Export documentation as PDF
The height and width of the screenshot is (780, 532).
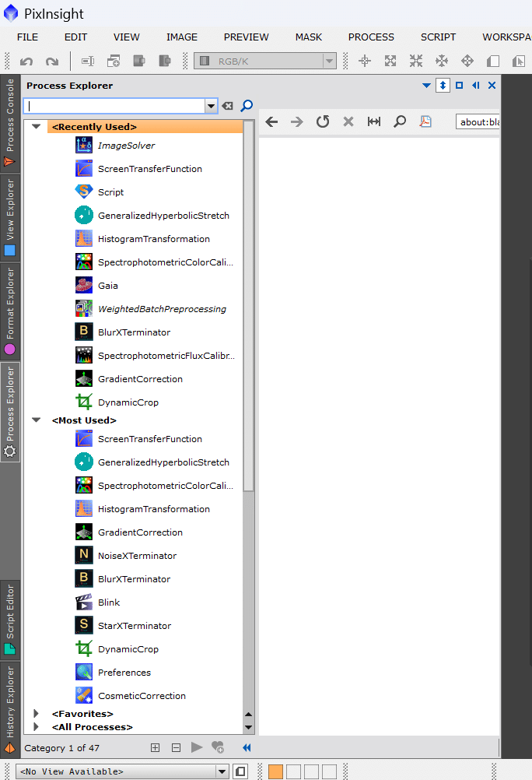(425, 122)
